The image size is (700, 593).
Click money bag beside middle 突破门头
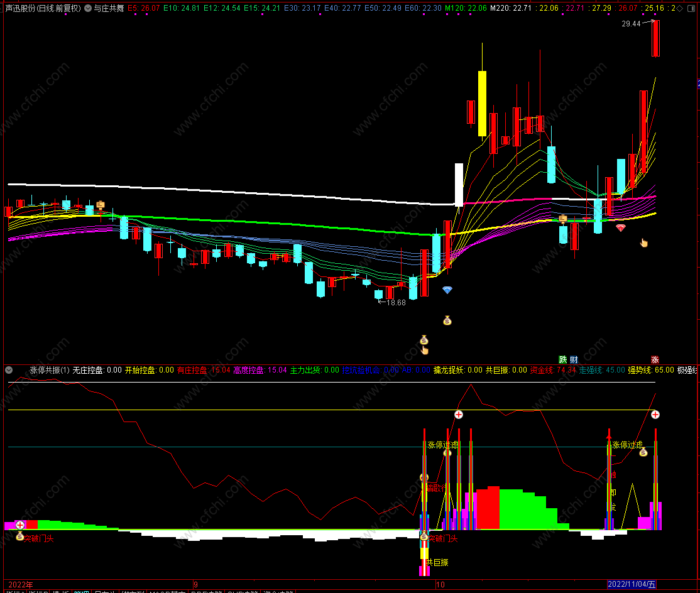pos(424,536)
